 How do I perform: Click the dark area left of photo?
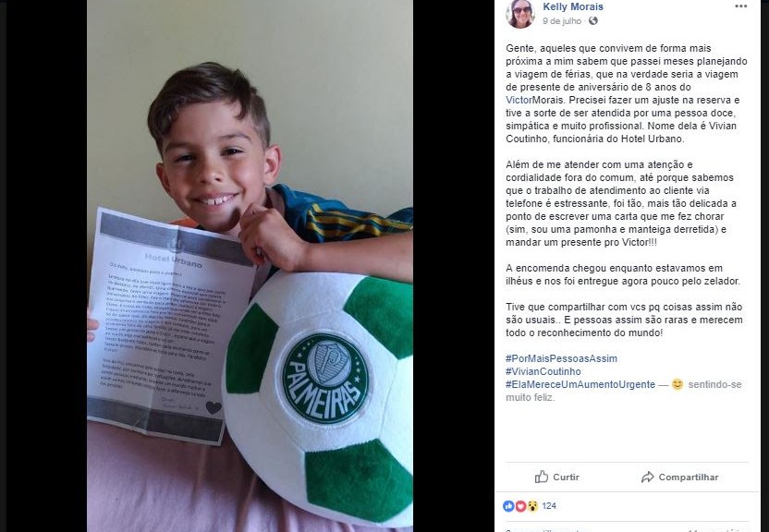point(46,266)
